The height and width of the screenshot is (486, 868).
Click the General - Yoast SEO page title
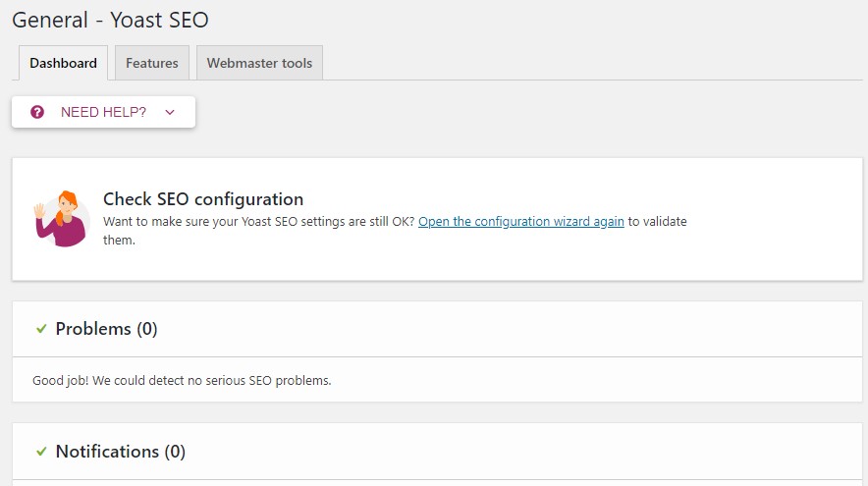(110, 20)
